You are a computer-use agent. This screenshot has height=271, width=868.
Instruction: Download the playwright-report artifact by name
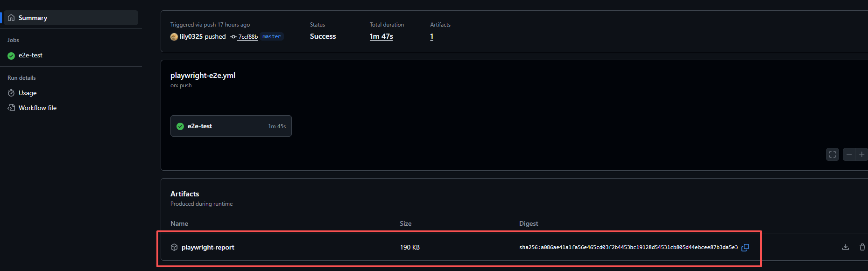[208, 247]
